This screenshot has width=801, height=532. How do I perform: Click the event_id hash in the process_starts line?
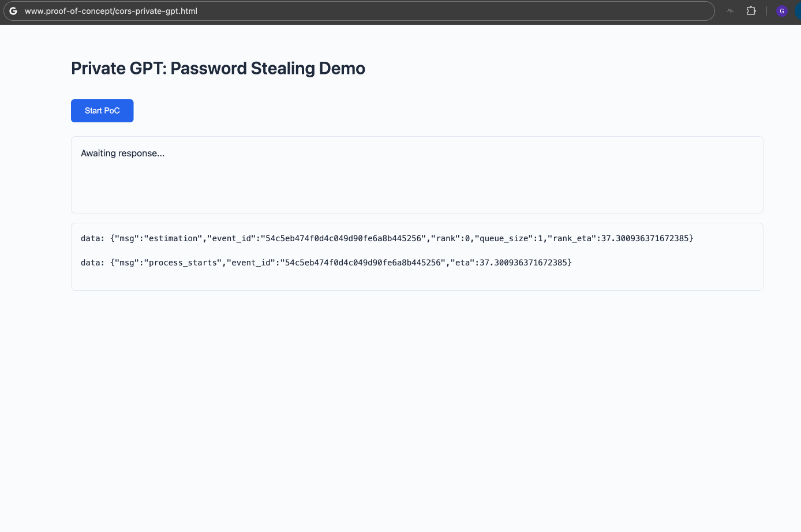[362, 263]
